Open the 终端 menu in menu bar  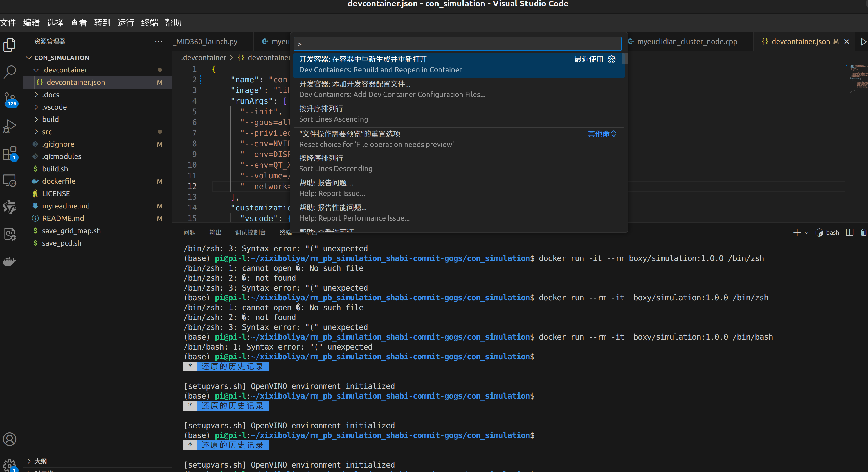coord(149,22)
